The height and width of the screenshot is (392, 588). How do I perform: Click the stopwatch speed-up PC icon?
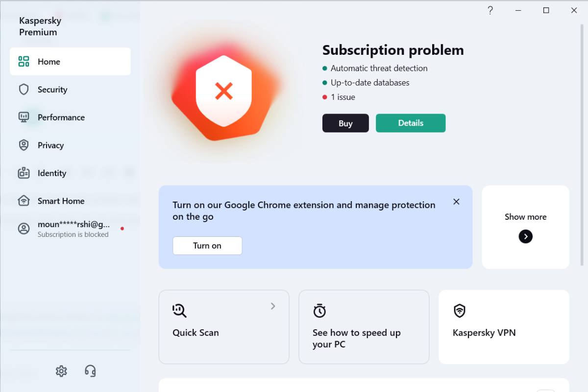pyautogui.click(x=319, y=310)
